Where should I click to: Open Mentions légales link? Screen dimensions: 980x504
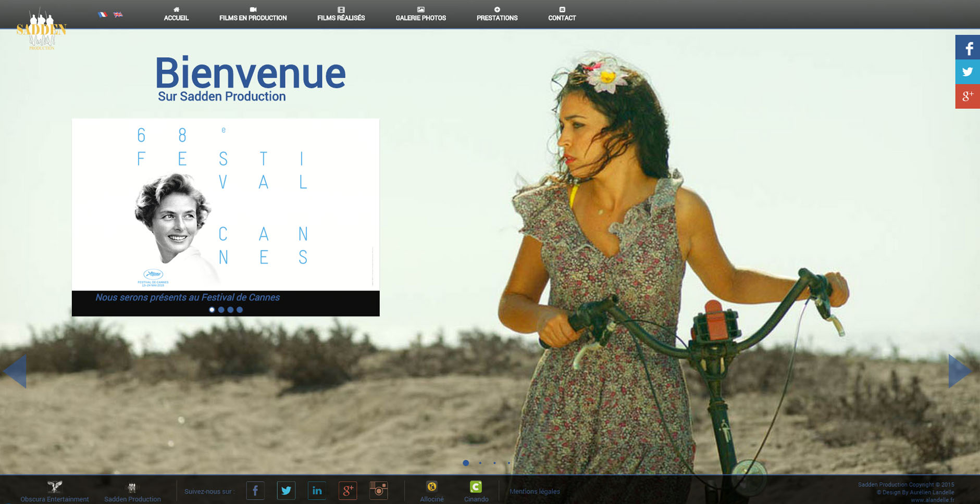point(535,492)
